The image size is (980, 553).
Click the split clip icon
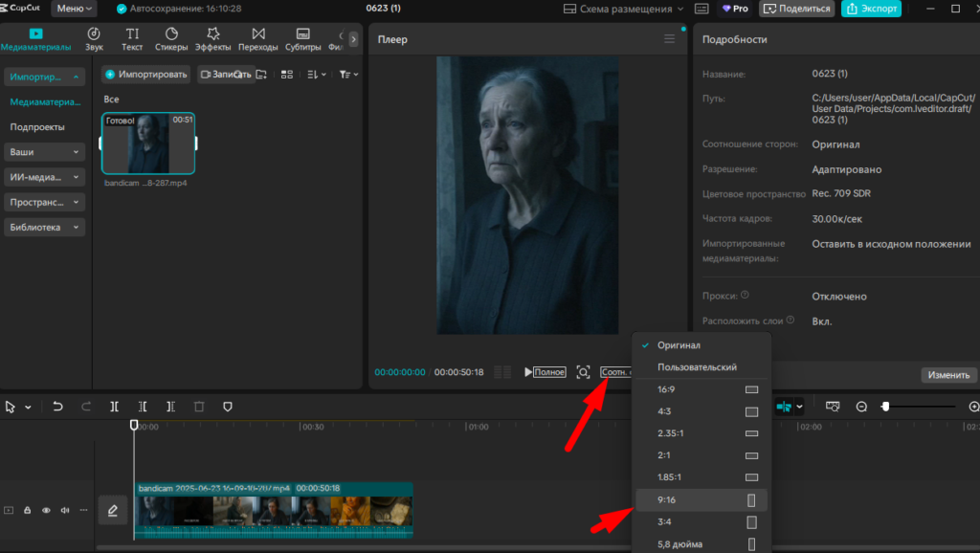(x=115, y=407)
